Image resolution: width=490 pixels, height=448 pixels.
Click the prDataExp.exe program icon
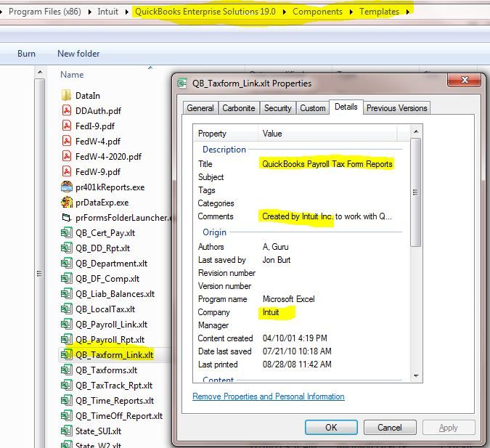point(67,203)
